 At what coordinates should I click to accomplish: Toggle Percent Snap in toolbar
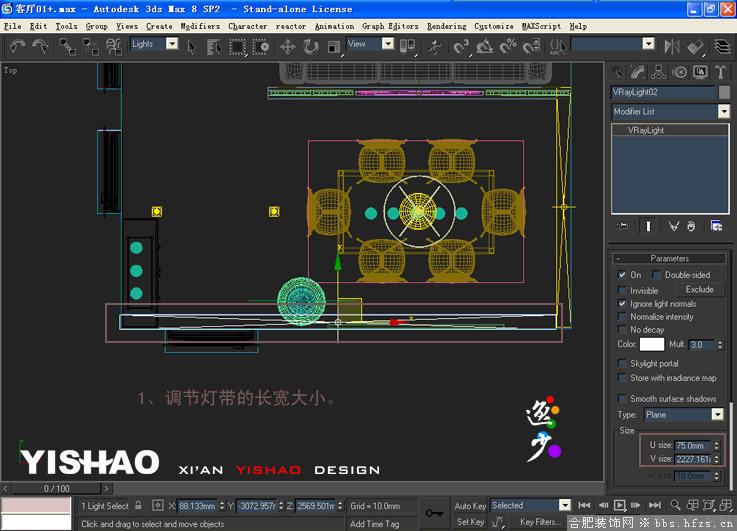tap(508, 47)
